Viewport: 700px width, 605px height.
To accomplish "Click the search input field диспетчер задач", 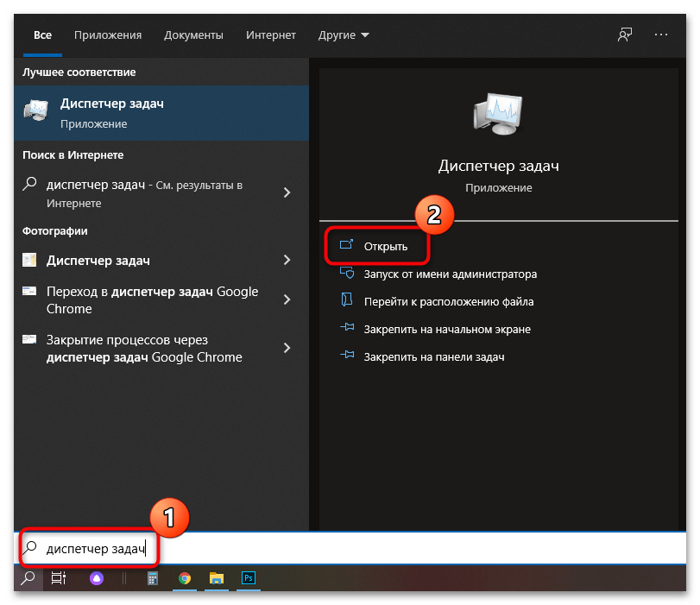I will (x=350, y=548).
